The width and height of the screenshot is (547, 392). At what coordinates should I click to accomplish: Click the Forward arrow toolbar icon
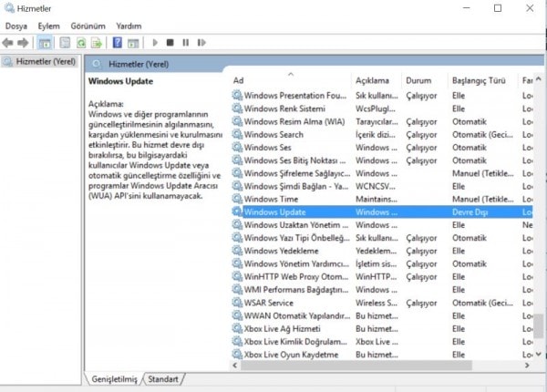point(23,43)
